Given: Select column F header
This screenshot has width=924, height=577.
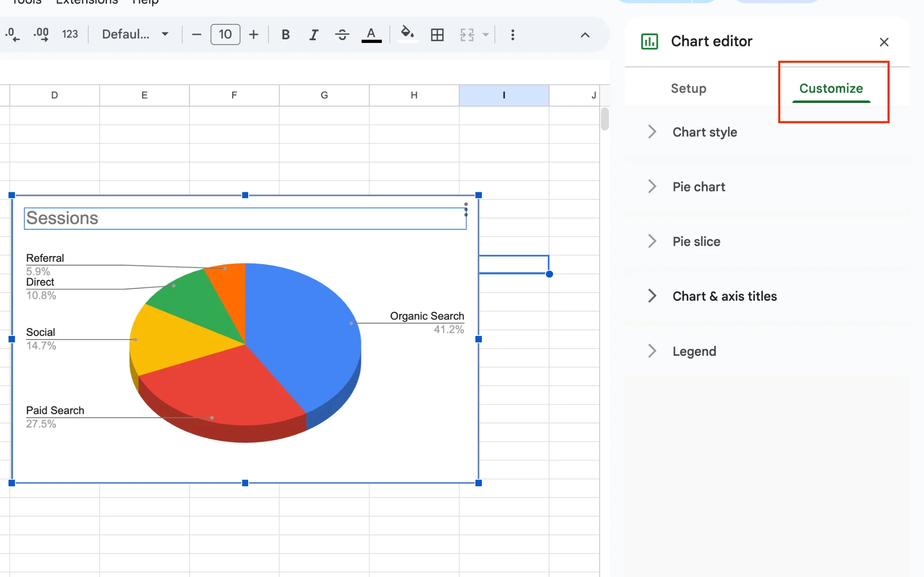Looking at the screenshot, I should click(234, 95).
